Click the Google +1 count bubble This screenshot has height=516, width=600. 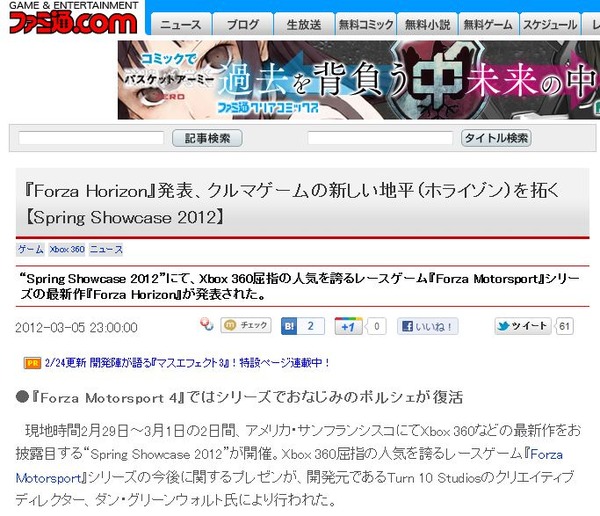click(376, 326)
